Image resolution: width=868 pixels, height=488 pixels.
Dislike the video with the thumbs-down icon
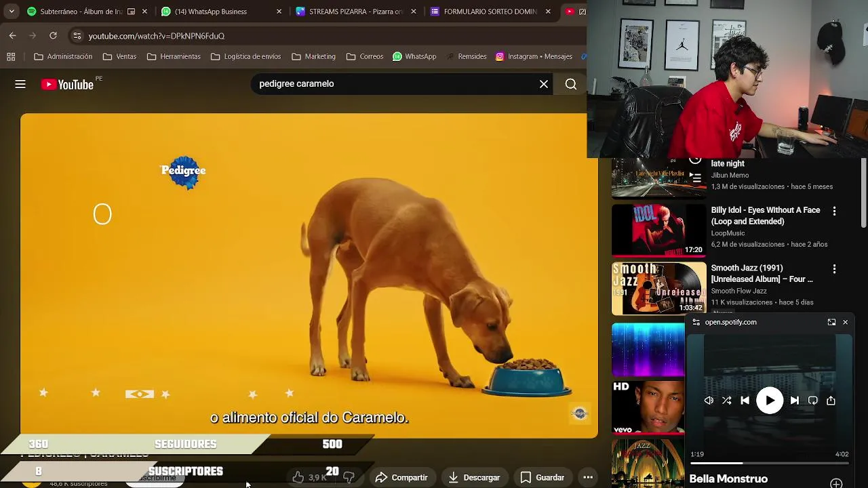(x=349, y=477)
